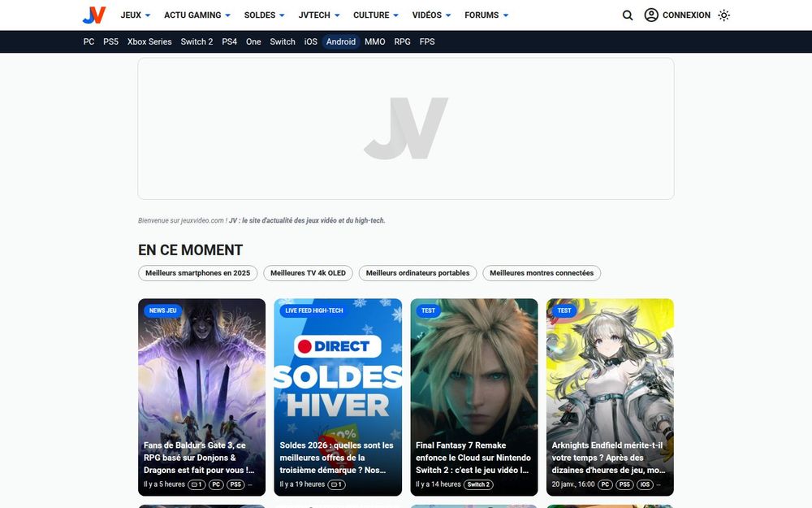Viewport: 812px width, 508px height.
Task: Click the Soldes 2026 article headline
Action: coord(337,458)
